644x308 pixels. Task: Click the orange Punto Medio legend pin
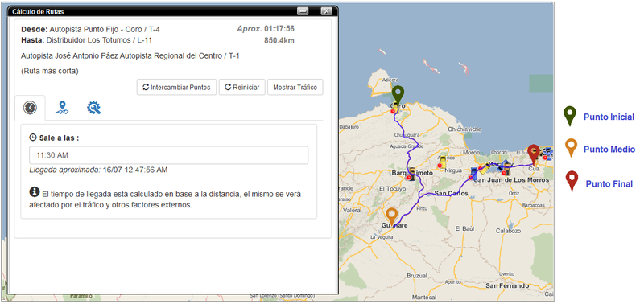point(571,148)
